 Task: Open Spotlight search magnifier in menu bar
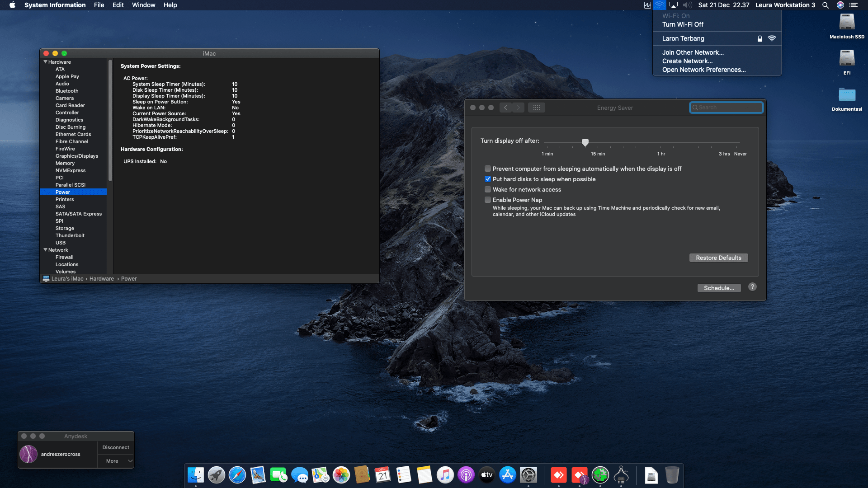click(826, 5)
